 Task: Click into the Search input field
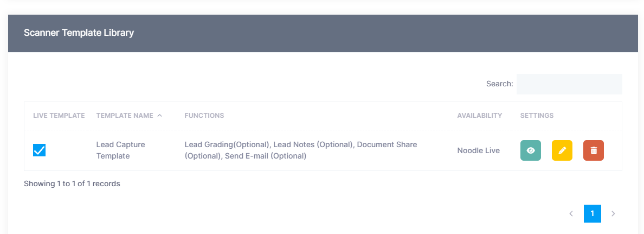(x=569, y=84)
